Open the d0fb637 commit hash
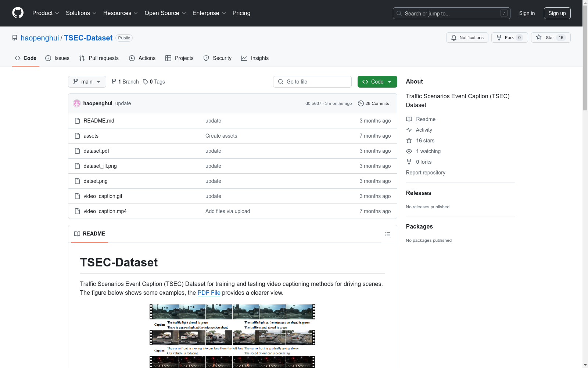 pos(313,103)
